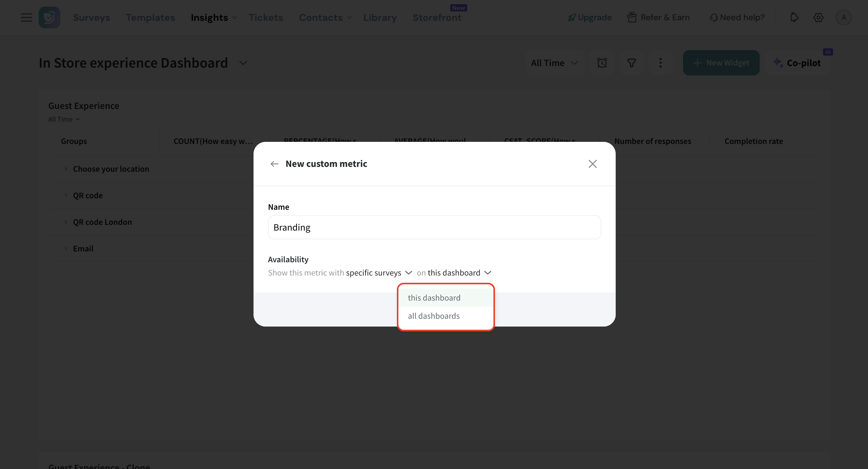The width and height of the screenshot is (868, 469).
Task: Open the three-dot more options menu
Action: coord(660,63)
